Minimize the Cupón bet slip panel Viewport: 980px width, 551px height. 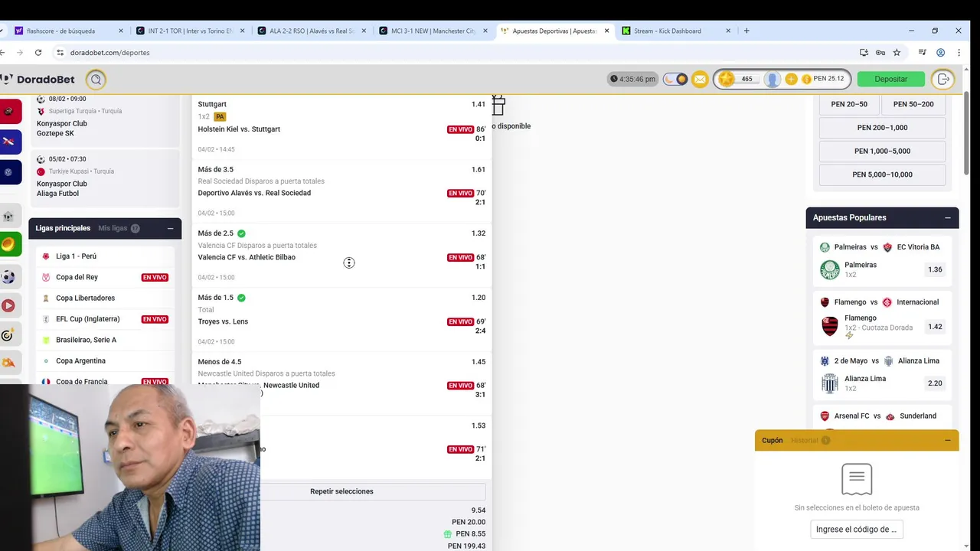947,440
